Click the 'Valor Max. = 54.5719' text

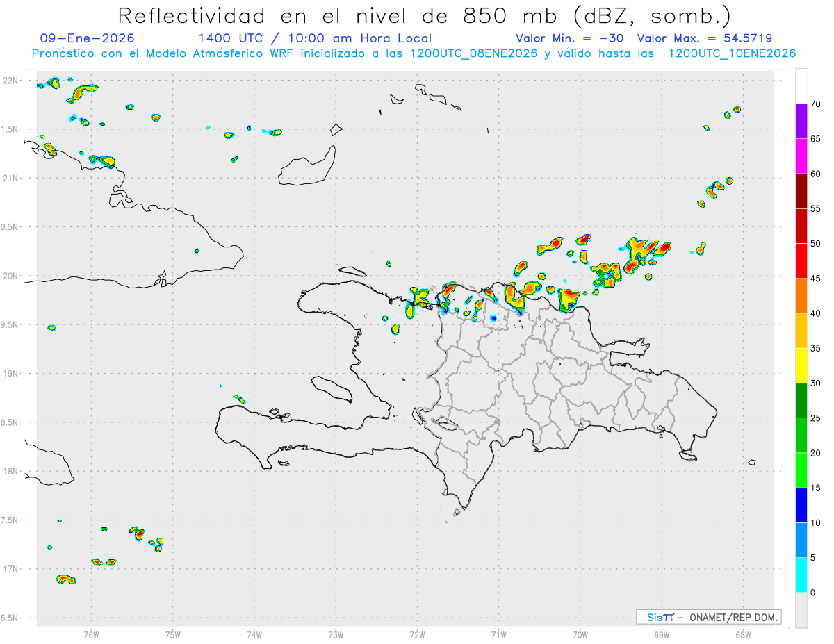[x=704, y=38]
